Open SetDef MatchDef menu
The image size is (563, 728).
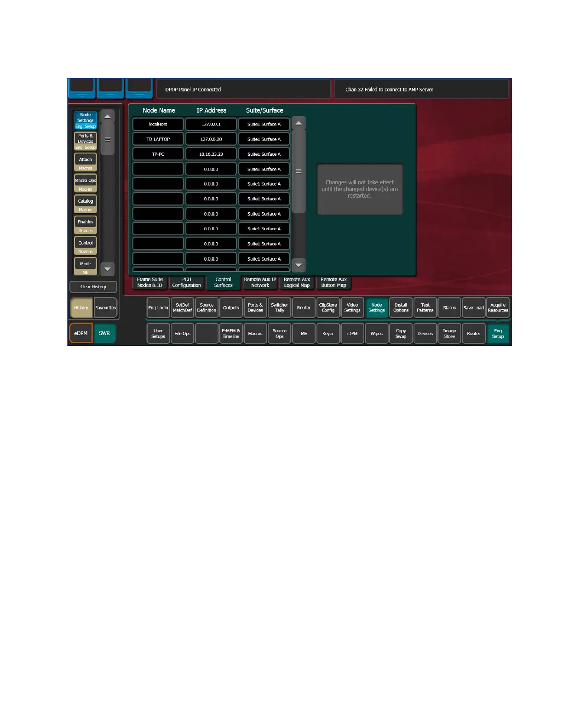pos(183,307)
